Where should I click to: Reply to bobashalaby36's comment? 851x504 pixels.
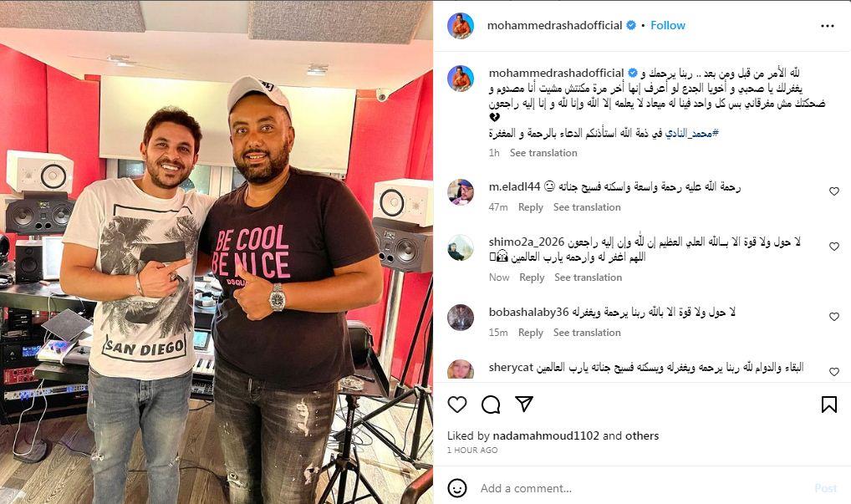[530, 333]
